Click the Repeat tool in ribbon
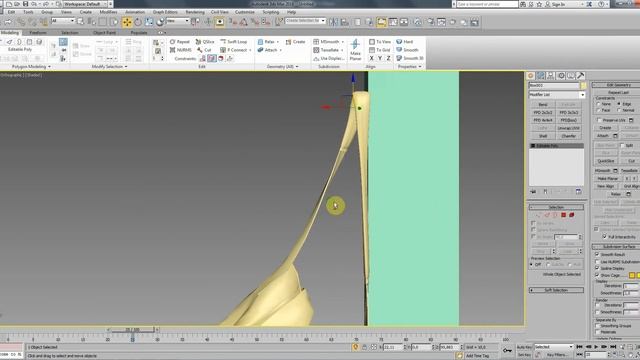The width and height of the screenshot is (640, 360). point(180,42)
